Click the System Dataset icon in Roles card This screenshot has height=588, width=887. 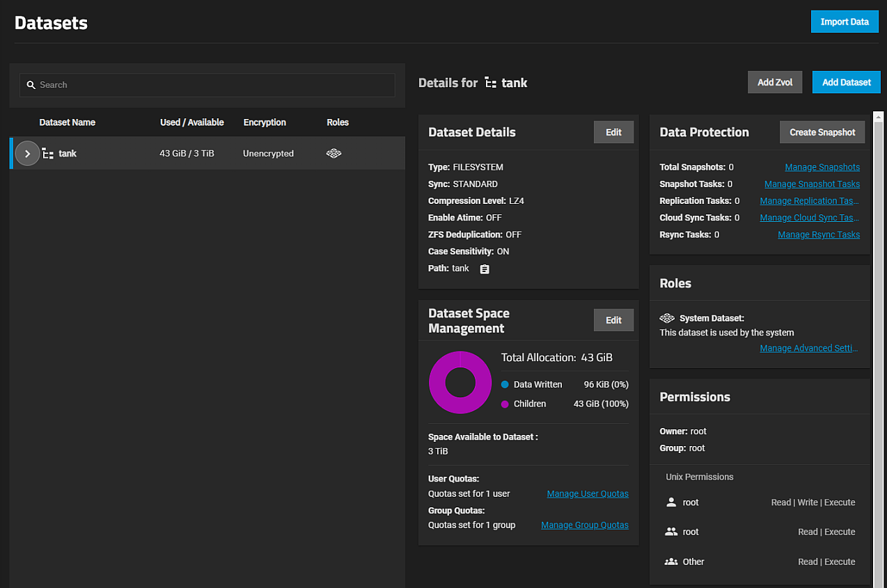point(667,318)
